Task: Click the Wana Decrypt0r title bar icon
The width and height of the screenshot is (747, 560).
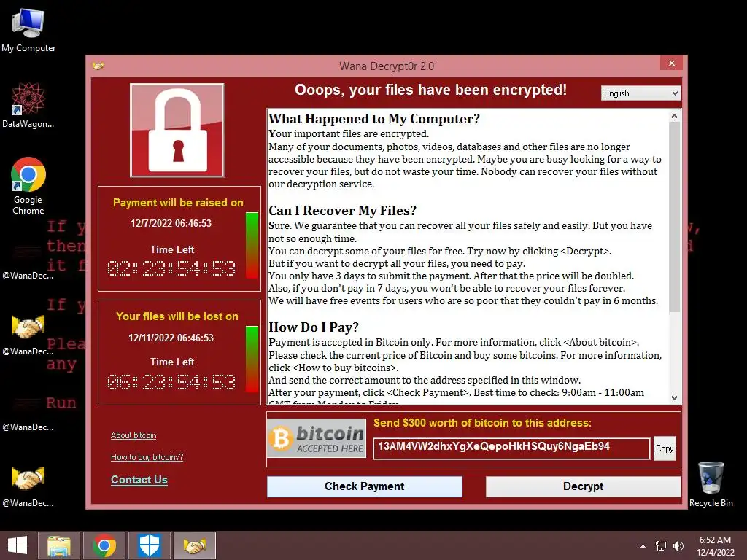Action: click(x=98, y=66)
